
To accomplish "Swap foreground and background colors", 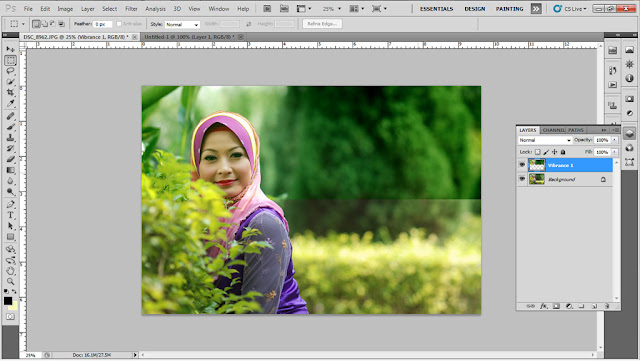I will tap(15, 292).
